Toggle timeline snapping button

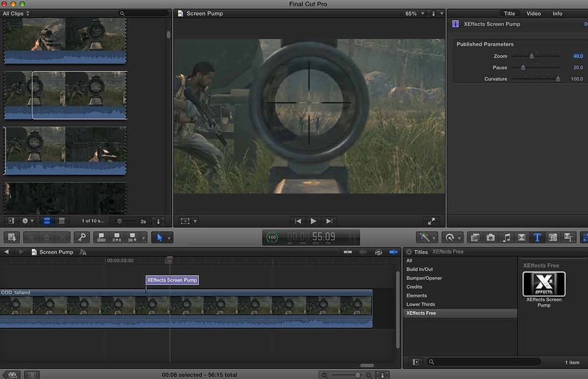tap(393, 252)
